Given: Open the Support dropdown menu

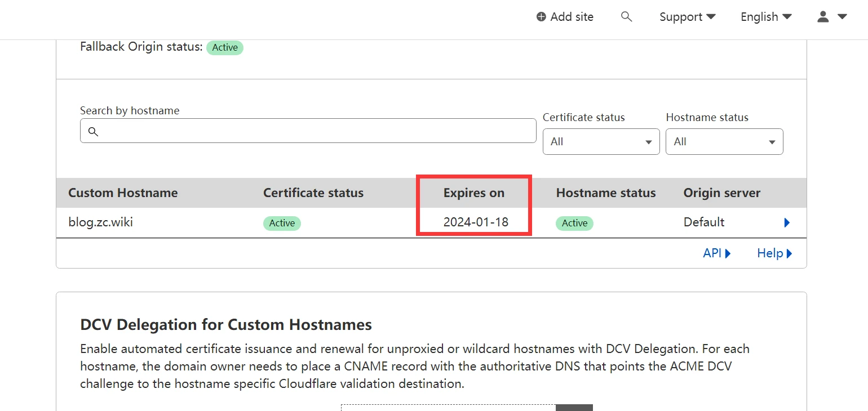Looking at the screenshot, I should coord(687,17).
